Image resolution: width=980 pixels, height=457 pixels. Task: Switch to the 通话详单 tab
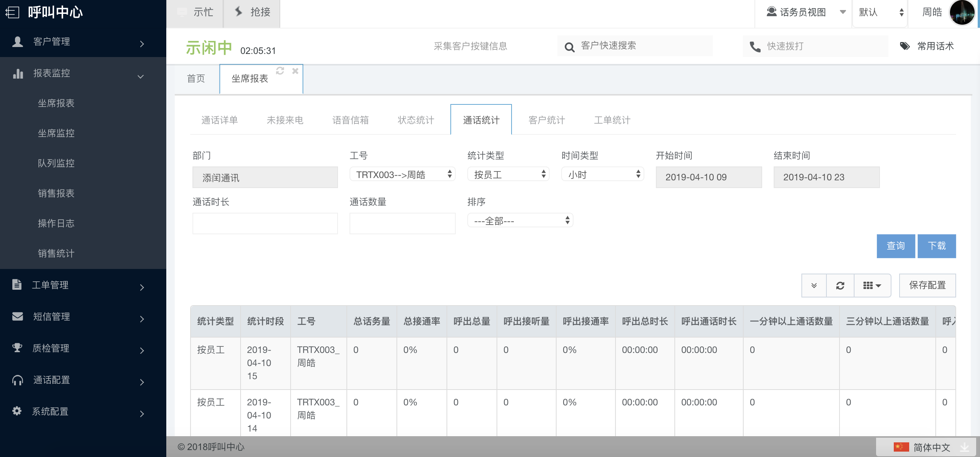point(219,120)
